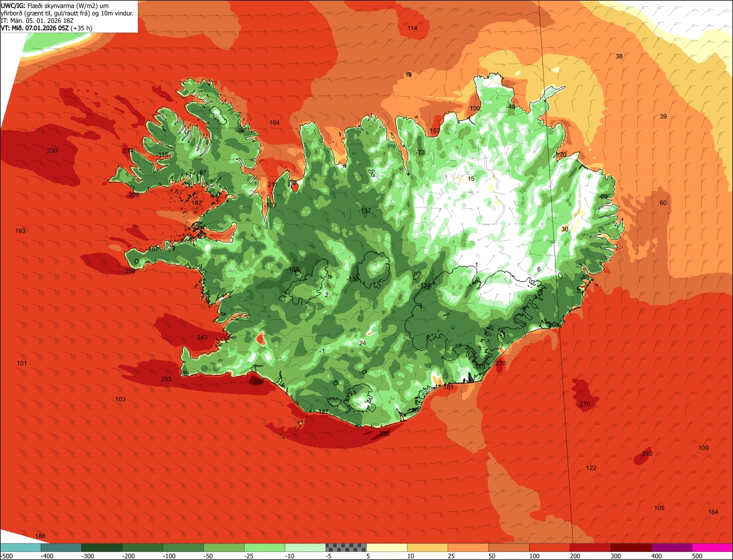733x560 pixels.
Task: Click init time 'IT: Mán. 05. 01. 2026 18Z'
Action: pyautogui.click(x=37, y=20)
